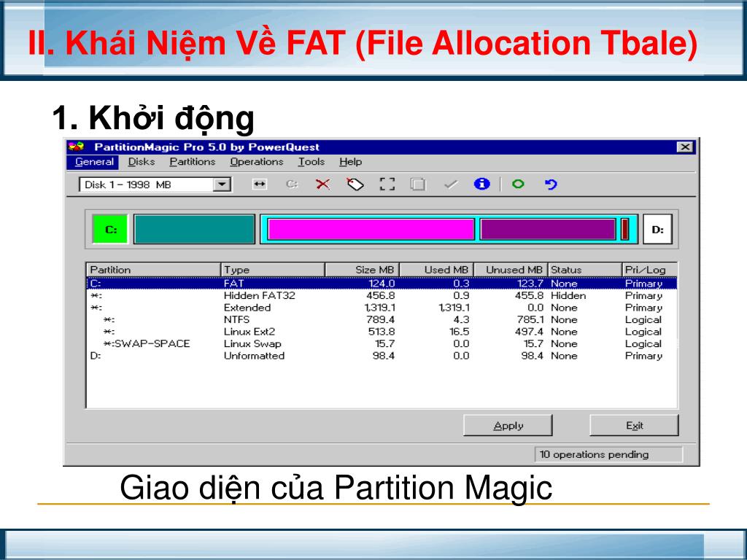Image resolution: width=747 pixels, height=560 pixels.
Task: Click the Exit button
Action: [x=634, y=425]
